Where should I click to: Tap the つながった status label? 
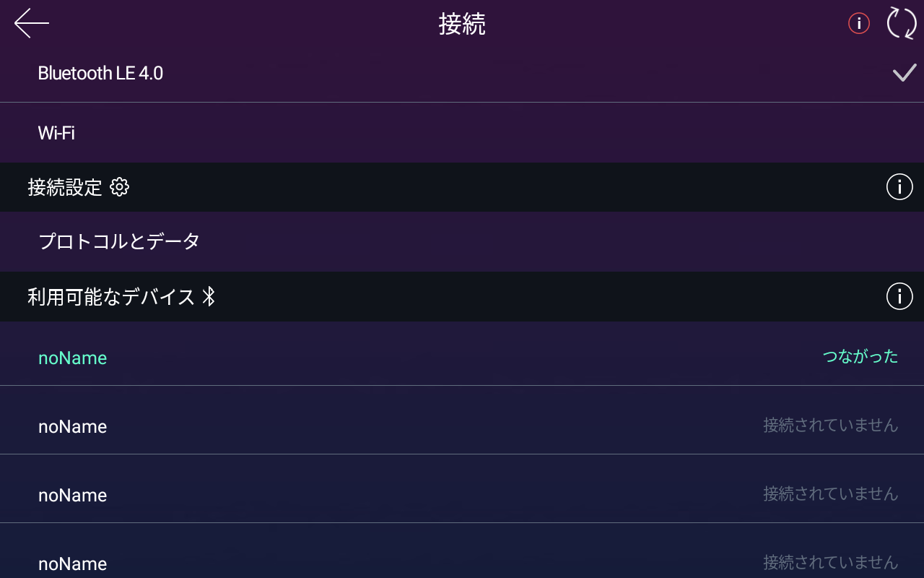pos(860,356)
